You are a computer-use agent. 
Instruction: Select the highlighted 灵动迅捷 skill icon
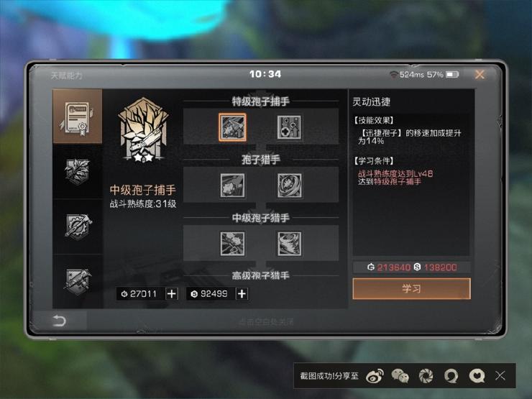point(232,127)
